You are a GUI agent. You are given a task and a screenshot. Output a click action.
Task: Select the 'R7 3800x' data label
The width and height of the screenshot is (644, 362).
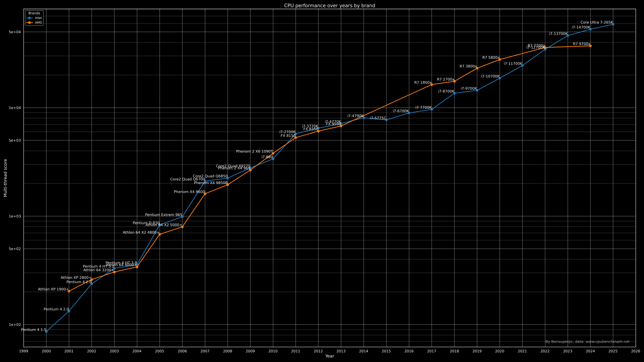tap(468, 66)
